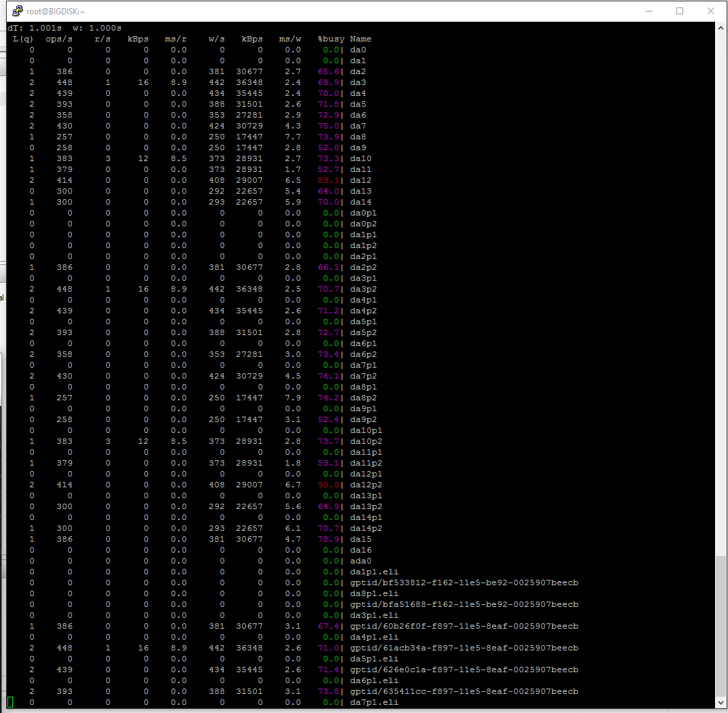Click the da13 device name

pos(361,191)
